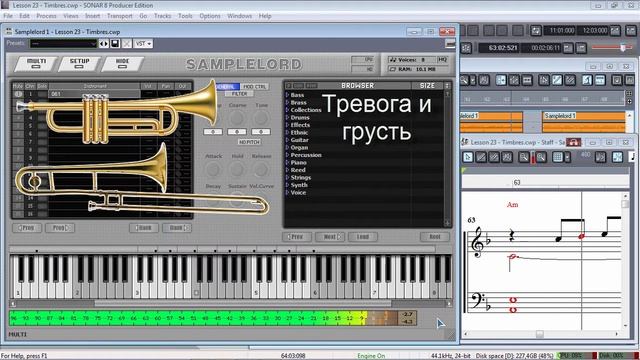Open the File menu

(x=8, y=16)
